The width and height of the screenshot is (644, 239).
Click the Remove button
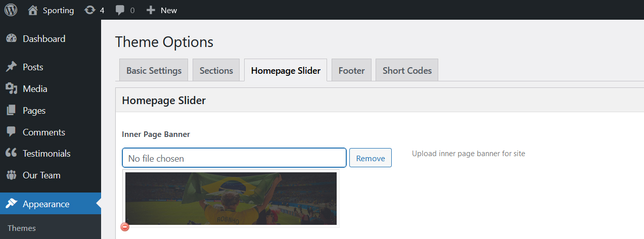pos(371,158)
